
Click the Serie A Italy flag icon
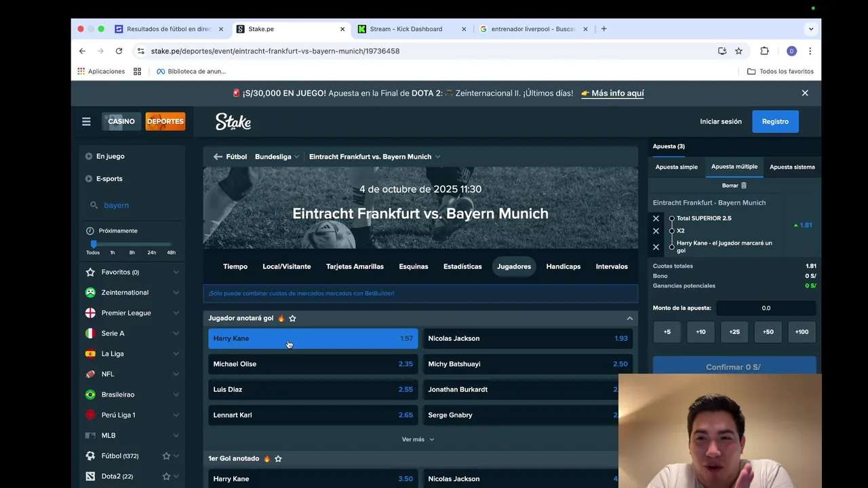click(90, 333)
